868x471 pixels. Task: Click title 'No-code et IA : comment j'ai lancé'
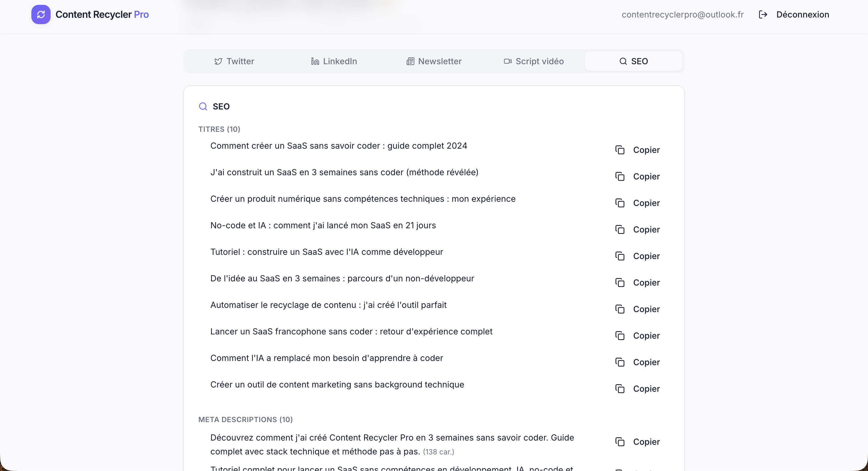(x=323, y=225)
